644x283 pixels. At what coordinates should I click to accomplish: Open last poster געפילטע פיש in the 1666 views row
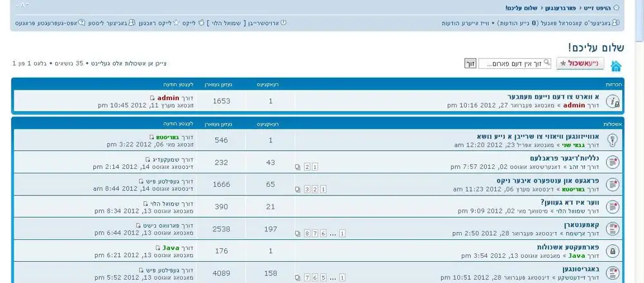[162, 181]
